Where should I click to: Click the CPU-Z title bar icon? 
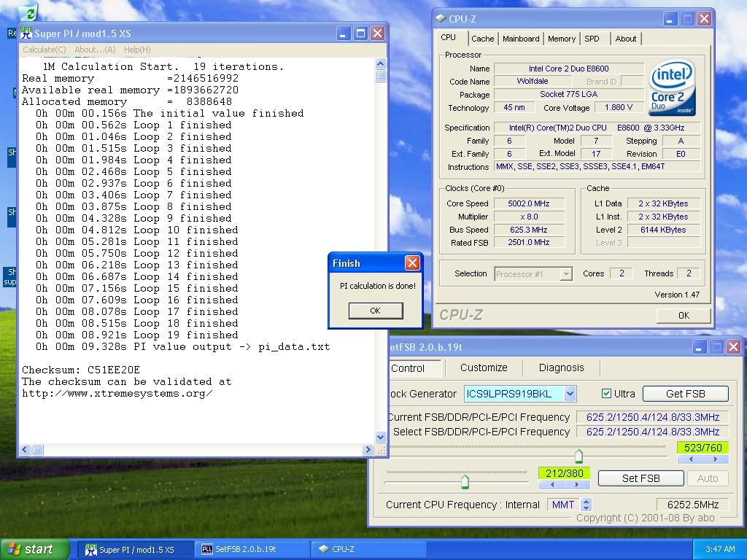tap(441, 18)
